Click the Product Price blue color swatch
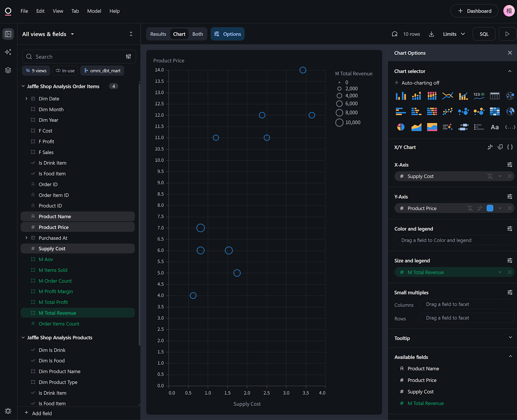The image size is (517, 420). [x=490, y=208]
